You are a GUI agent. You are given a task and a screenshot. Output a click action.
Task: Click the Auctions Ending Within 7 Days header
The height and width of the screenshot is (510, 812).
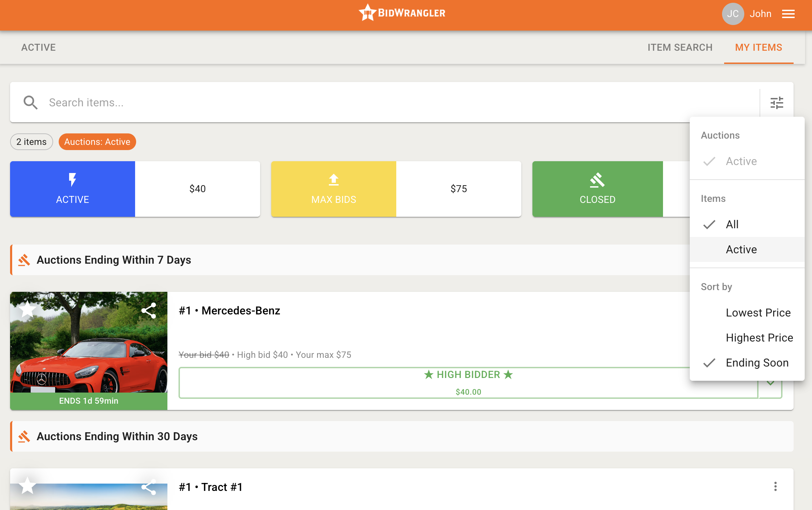[114, 260]
